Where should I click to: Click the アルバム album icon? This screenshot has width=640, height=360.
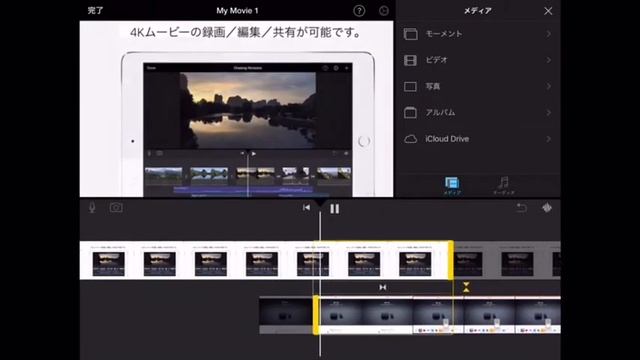(410, 112)
